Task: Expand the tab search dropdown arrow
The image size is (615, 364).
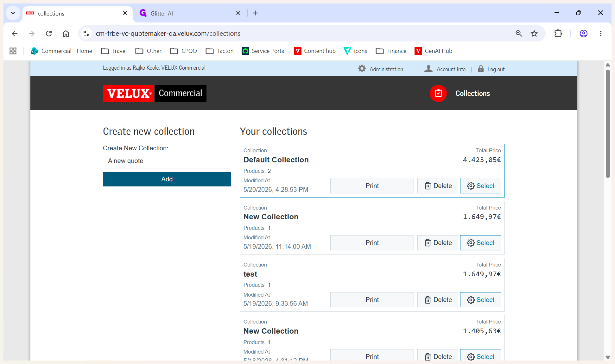Action: coord(13,13)
